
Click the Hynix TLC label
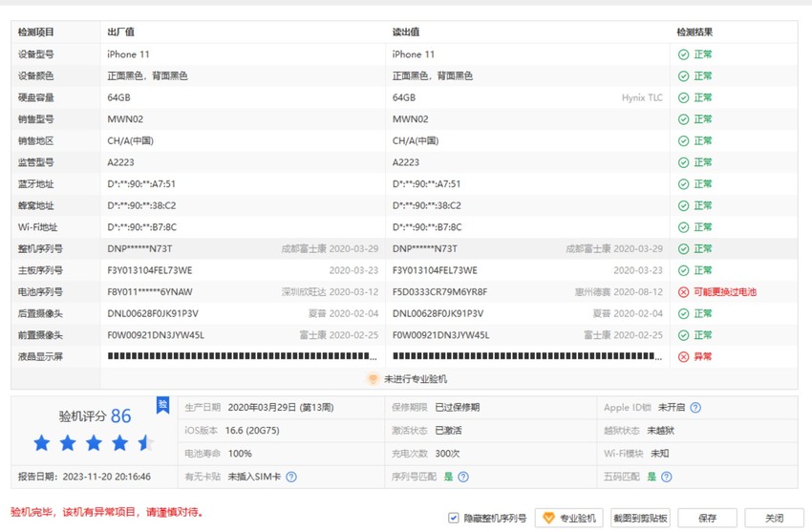pos(642,97)
